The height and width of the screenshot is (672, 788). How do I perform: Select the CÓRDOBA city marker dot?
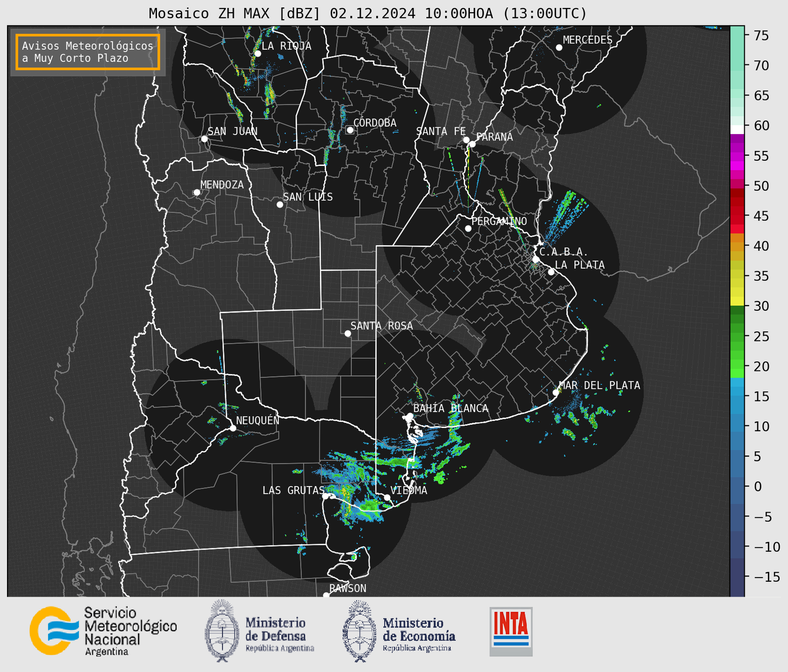pyautogui.click(x=350, y=130)
